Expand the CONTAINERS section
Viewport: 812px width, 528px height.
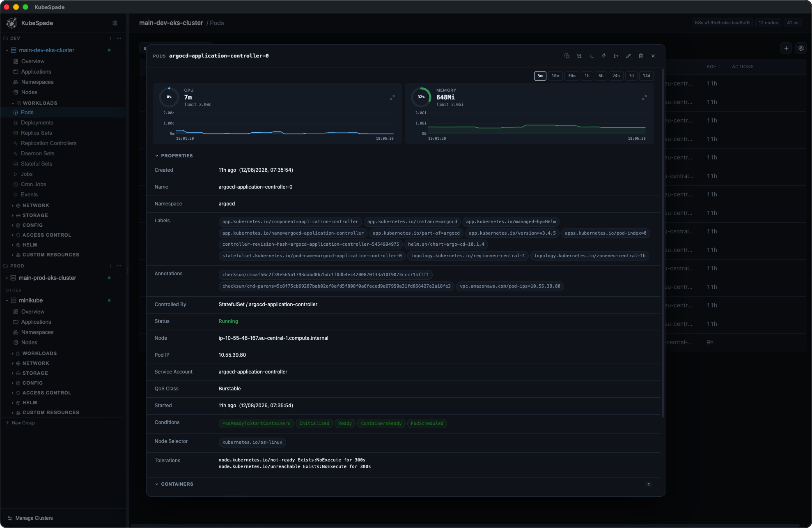174,484
